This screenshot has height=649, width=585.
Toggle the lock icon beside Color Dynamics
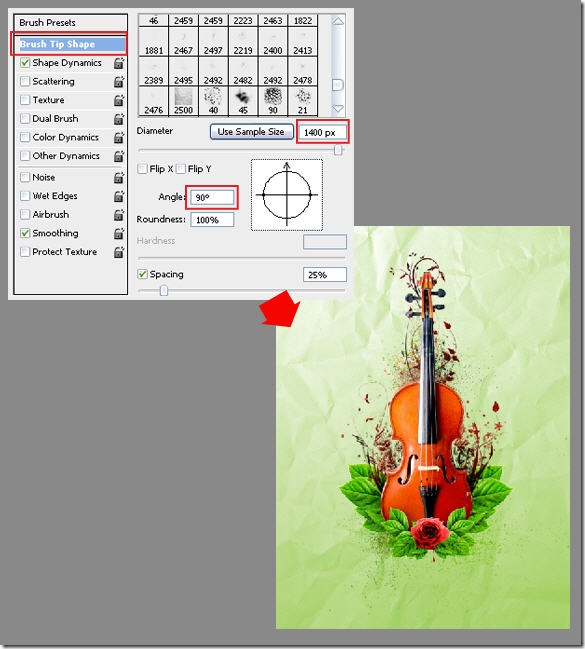(x=119, y=137)
